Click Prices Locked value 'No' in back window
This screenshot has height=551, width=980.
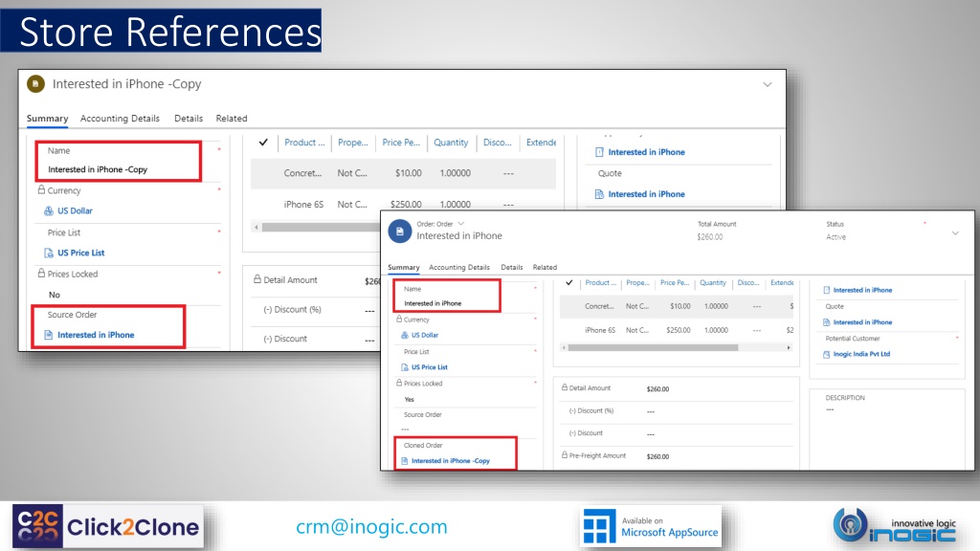tap(55, 295)
